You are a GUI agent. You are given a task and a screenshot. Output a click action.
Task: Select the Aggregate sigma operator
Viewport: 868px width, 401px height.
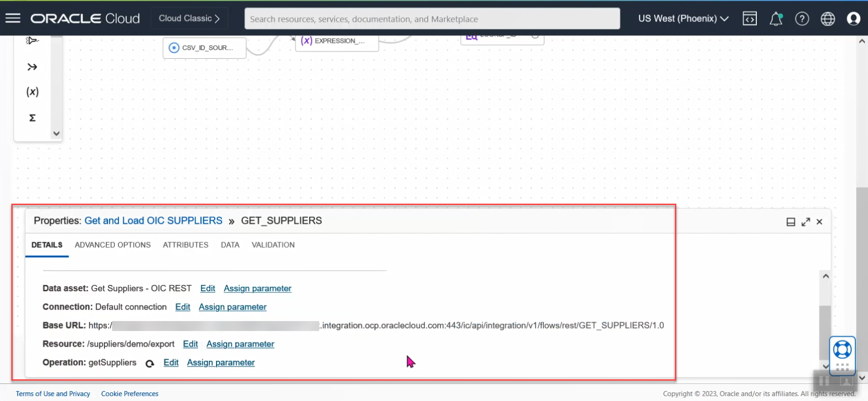tap(32, 118)
